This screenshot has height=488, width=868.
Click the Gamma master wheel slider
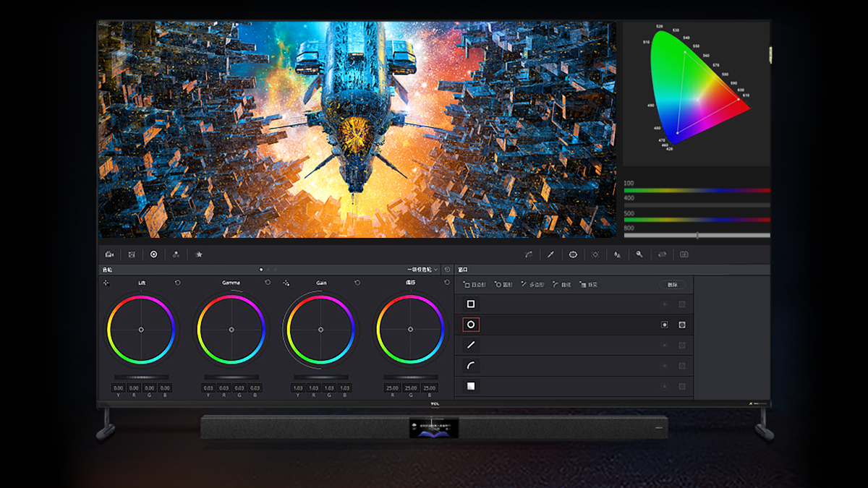pyautogui.click(x=231, y=377)
